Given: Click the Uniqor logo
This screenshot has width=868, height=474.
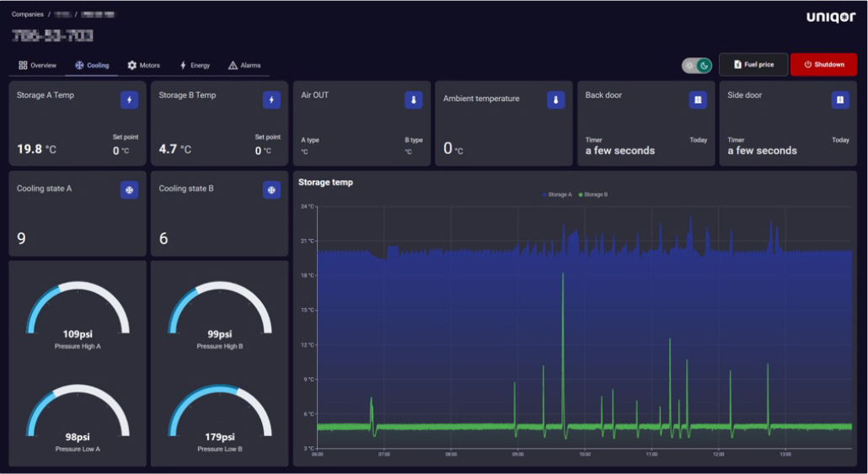Looking at the screenshot, I should click(x=830, y=17).
